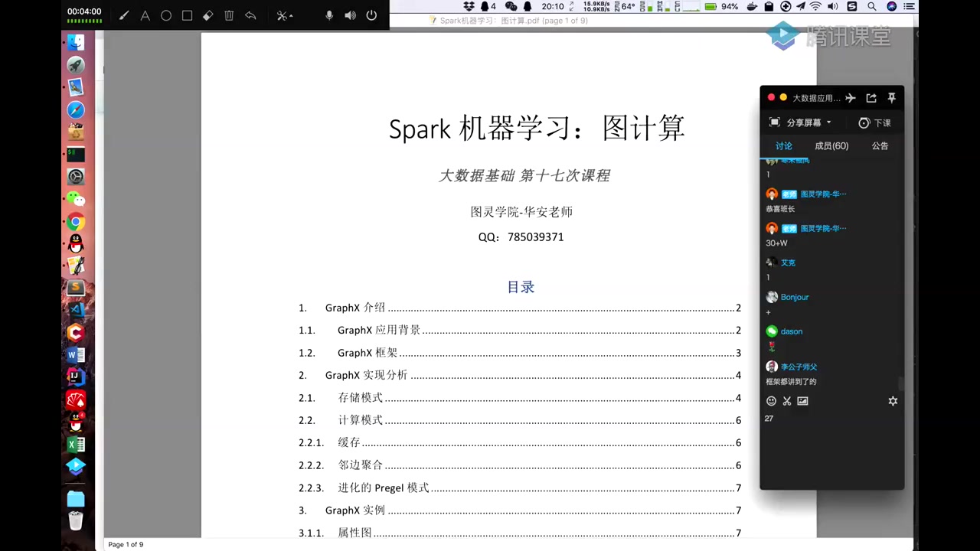
Task: Open the 分享屏幕 dropdown
Action: pos(801,122)
